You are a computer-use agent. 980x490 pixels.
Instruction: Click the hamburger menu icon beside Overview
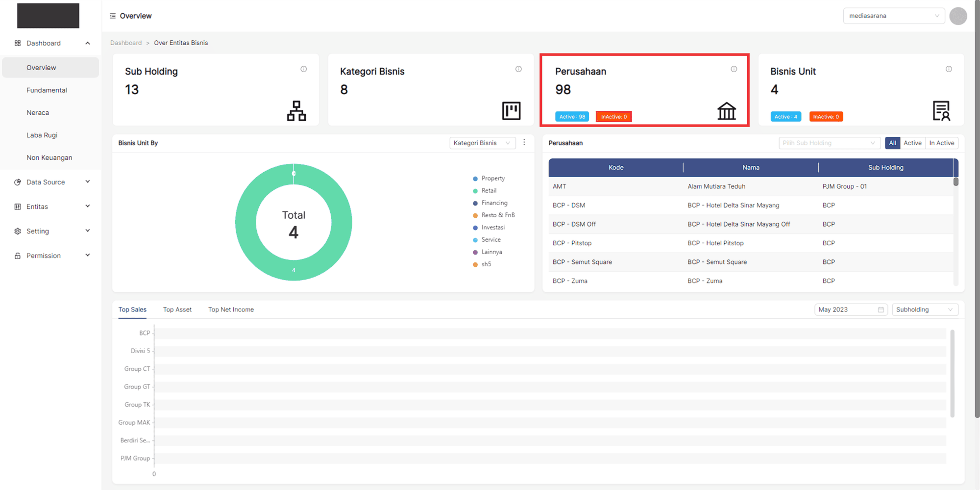point(113,16)
